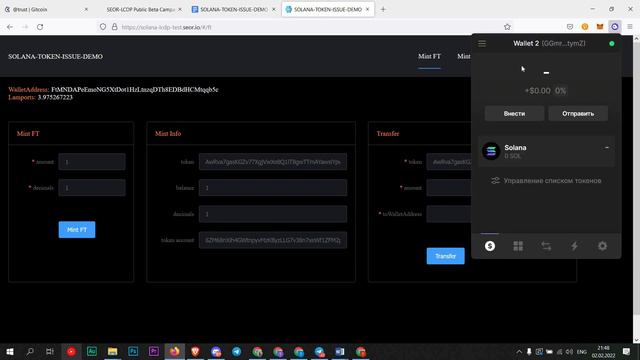Select the Mint FT navigation tab

pos(429,56)
